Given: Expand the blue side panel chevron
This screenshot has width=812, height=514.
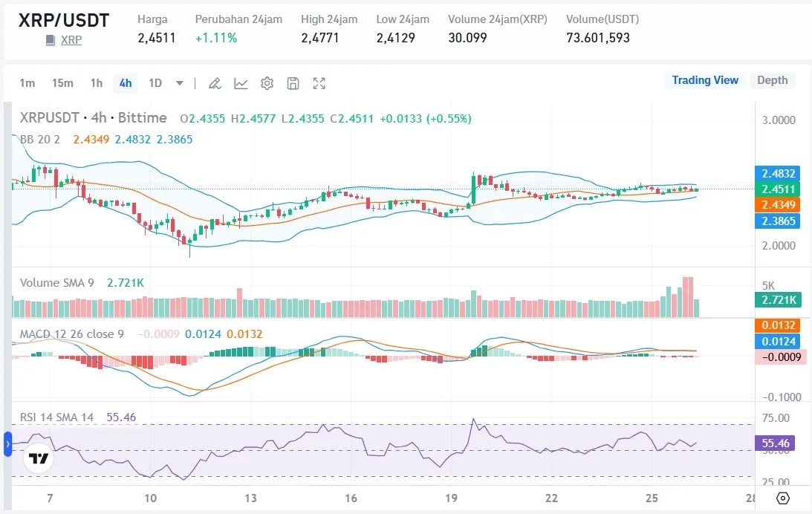Looking at the screenshot, I should [x=6, y=446].
